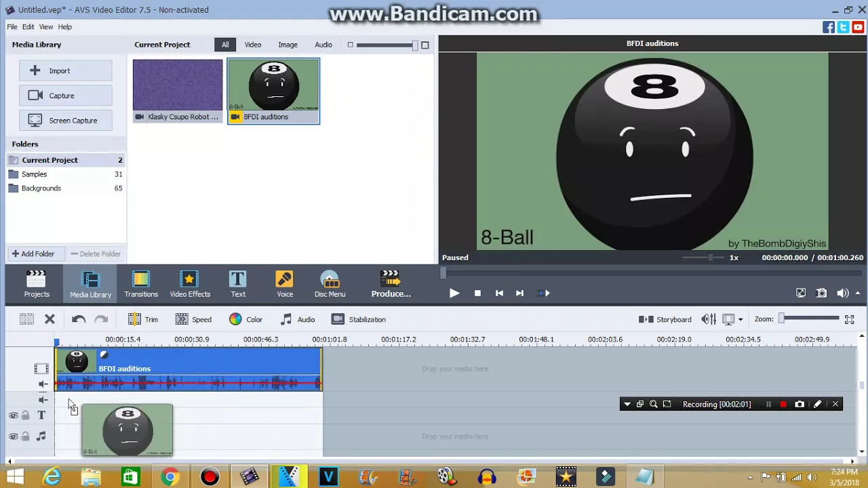Open the Help menu
The image size is (868, 488).
click(x=65, y=26)
